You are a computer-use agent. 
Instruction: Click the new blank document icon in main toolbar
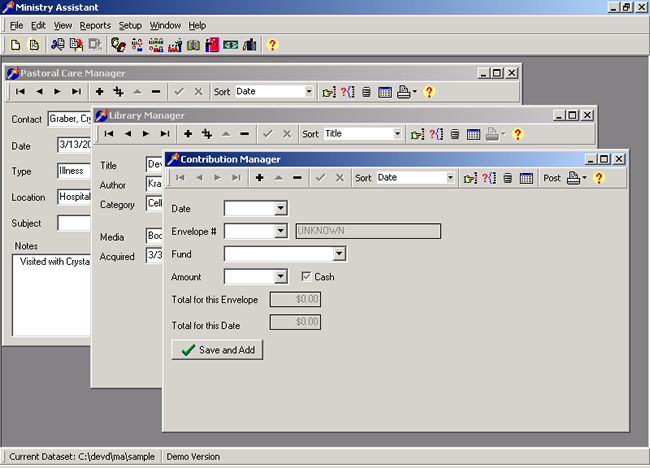coord(15,45)
